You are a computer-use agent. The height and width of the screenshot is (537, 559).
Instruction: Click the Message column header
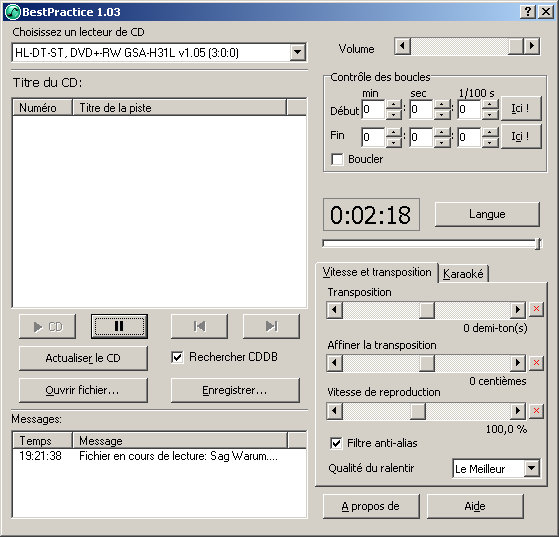(180, 441)
